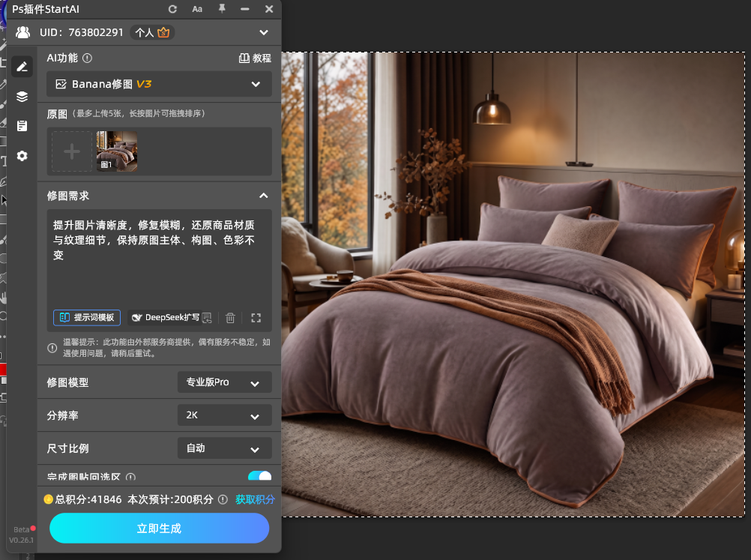Screen dimensions: 751x560
Task: Open the 分辨率 2K dropdown
Action: pyautogui.click(x=224, y=415)
